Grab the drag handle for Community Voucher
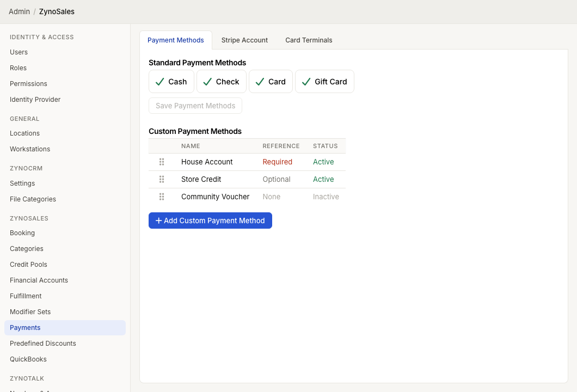This screenshot has width=577, height=392. 162,197
